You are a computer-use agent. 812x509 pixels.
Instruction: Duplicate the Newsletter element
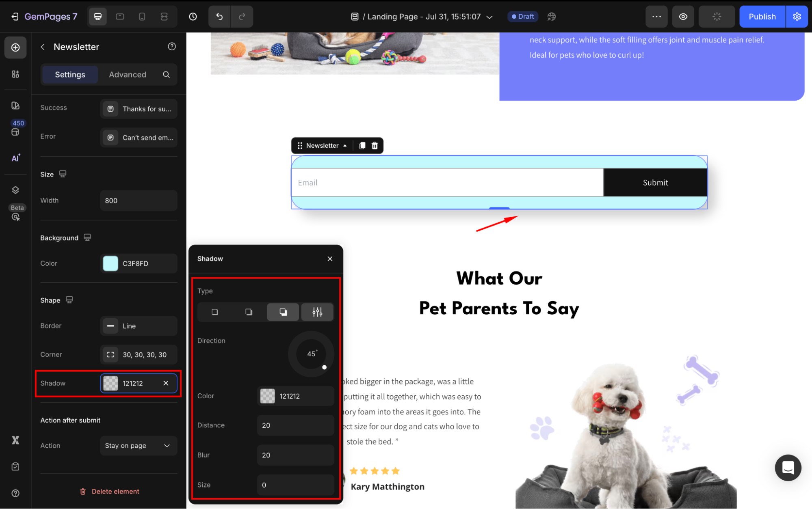(x=362, y=146)
